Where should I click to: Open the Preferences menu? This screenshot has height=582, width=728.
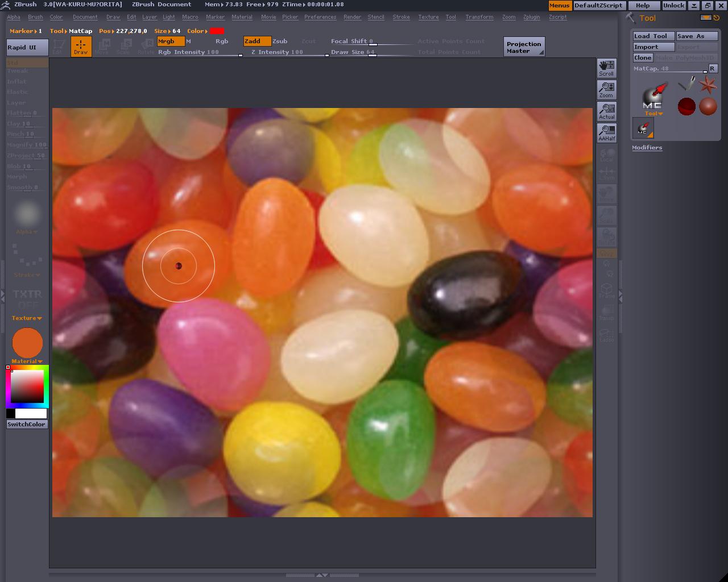(320, 17)
